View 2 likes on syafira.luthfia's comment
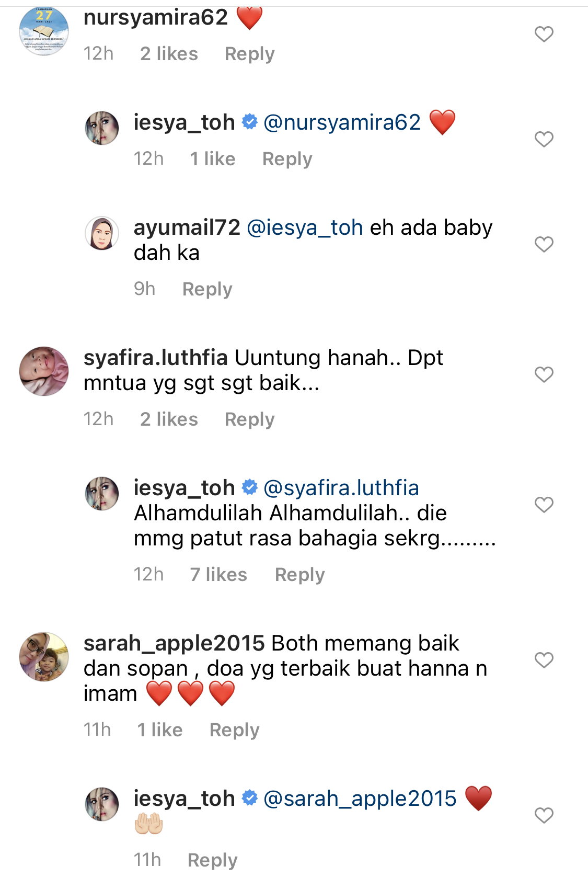Screen dimensions: 588x889 point(169,419)
